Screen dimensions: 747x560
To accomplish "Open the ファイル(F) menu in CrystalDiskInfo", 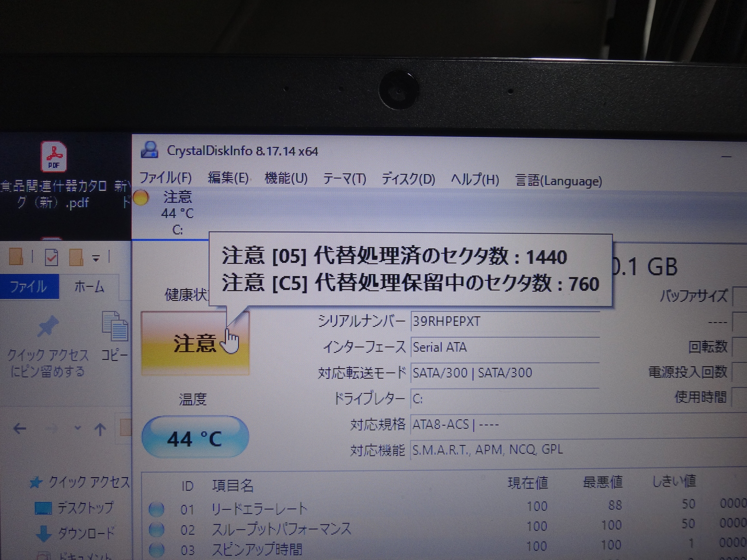I will click(166, 178).
